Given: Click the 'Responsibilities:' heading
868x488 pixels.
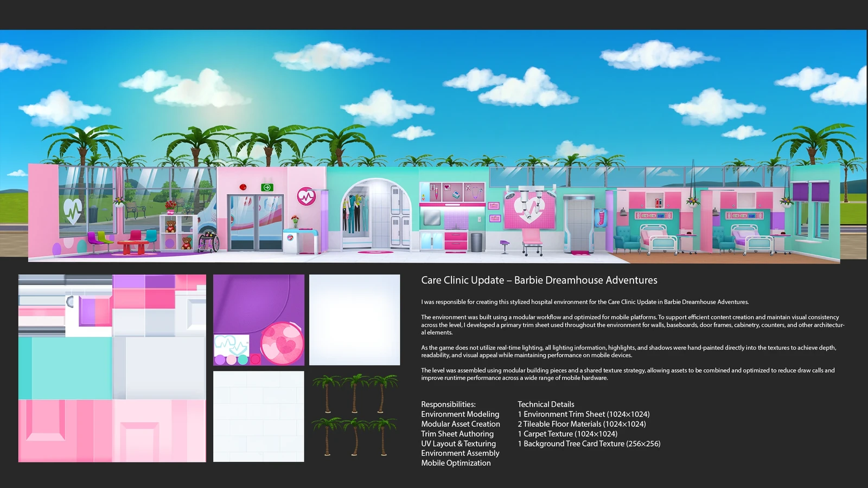Looking at the screenshot, I should (448, 404).
